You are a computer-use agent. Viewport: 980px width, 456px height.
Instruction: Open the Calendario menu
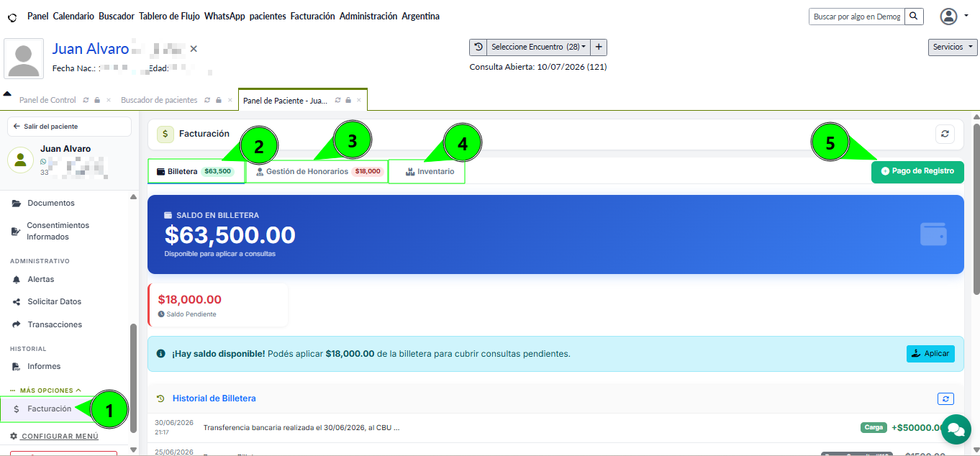coord(73,16)
